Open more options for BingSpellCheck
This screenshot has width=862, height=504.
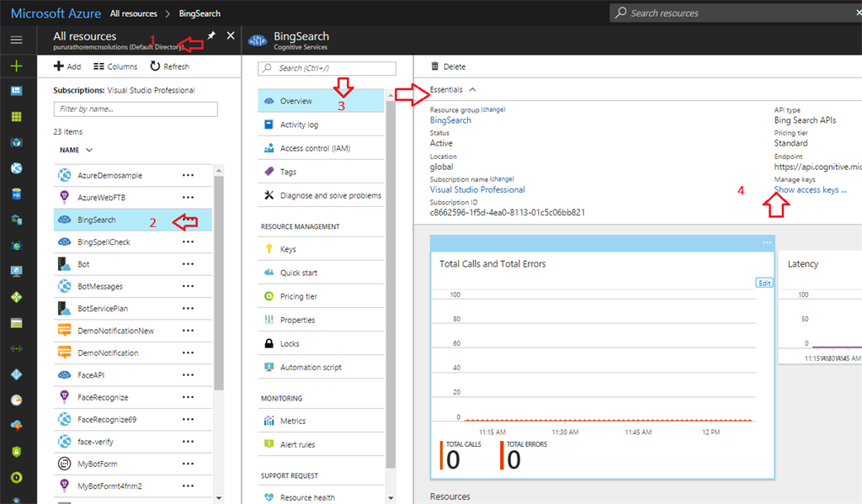pos(188,241)
